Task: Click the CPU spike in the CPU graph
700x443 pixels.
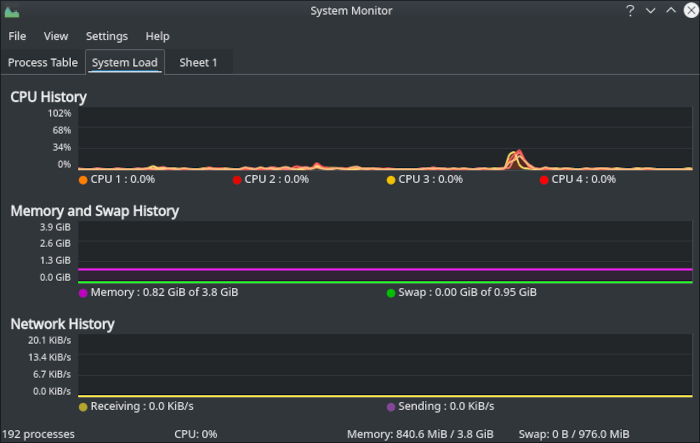Action: 518,159
